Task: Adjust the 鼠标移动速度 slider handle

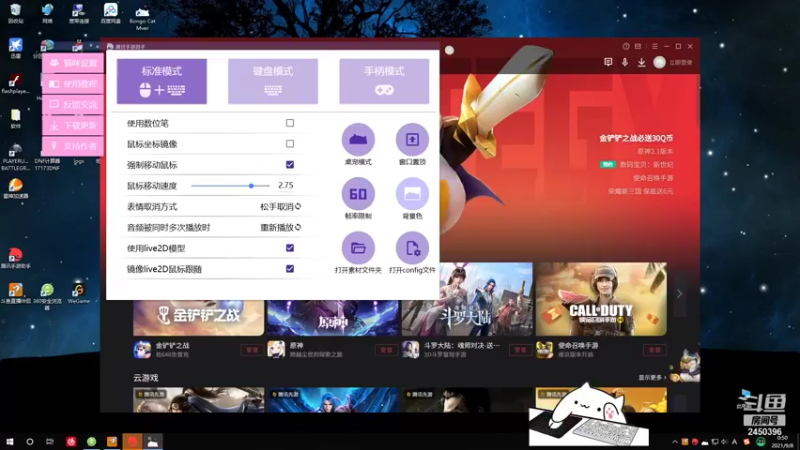Action: (x=251, y=186)
